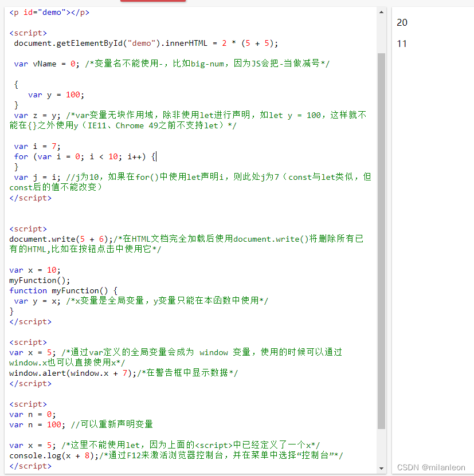Click the vertical scrollbar thumb of the editor
This screenshot has width=474, height=476.
381,241
